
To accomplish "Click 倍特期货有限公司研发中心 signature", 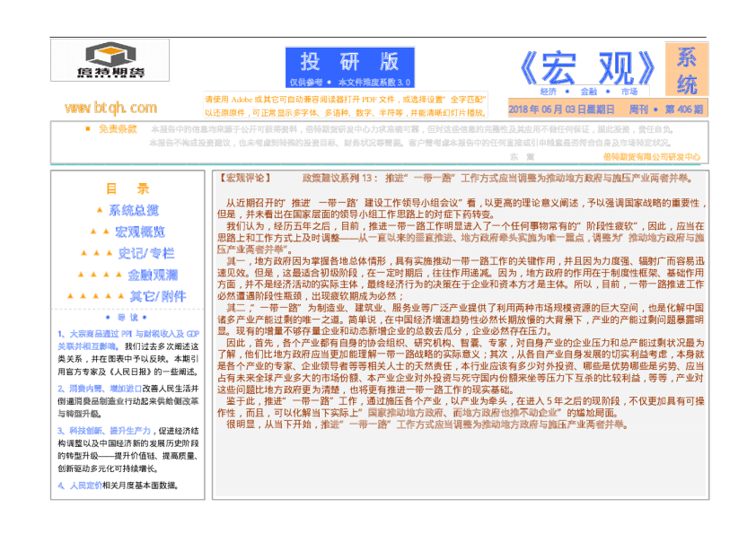I will (651, 157).
